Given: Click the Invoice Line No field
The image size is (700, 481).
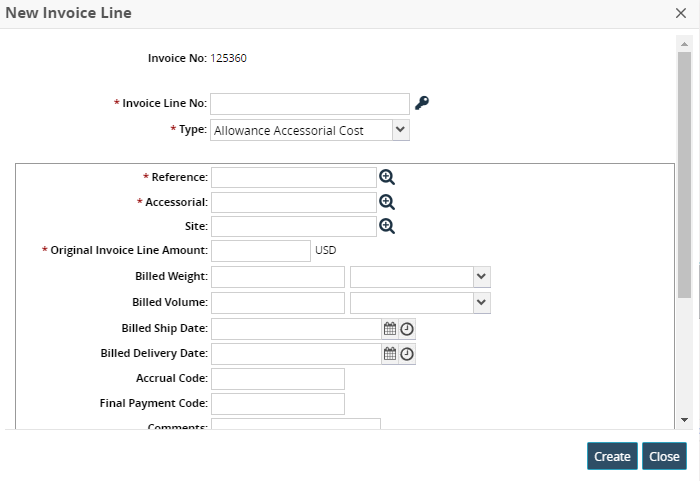Looking at the screenshot, I should 310,104.
